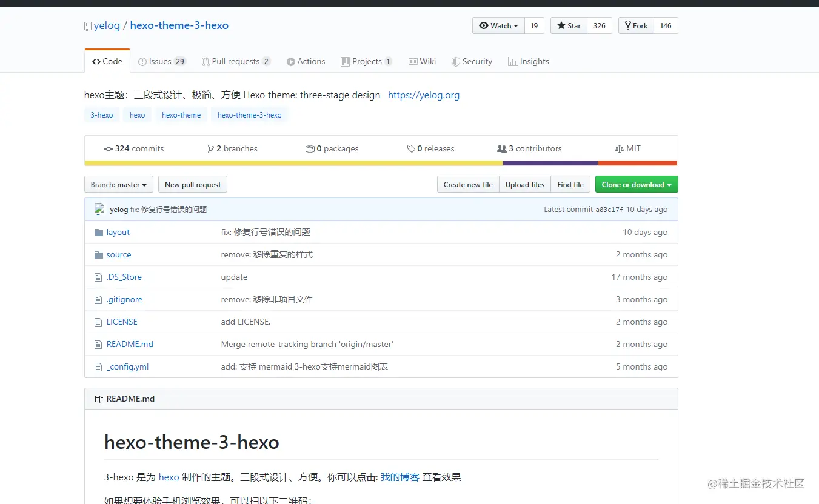Click yelog's avatar in latest commit bar
Viewport: 819px width, 504px height.
(x=100, y=210)
